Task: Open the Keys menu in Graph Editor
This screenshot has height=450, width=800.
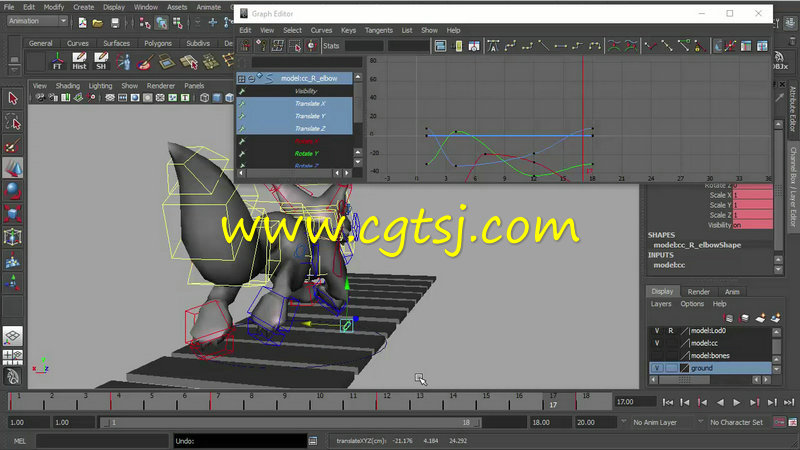Action: pyautogui.click(x=348, y=30)
